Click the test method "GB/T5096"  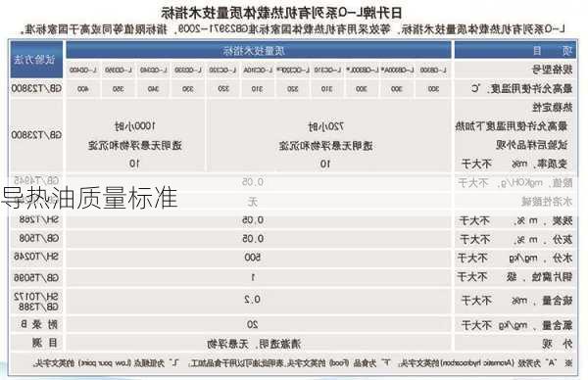coord(36,278)
